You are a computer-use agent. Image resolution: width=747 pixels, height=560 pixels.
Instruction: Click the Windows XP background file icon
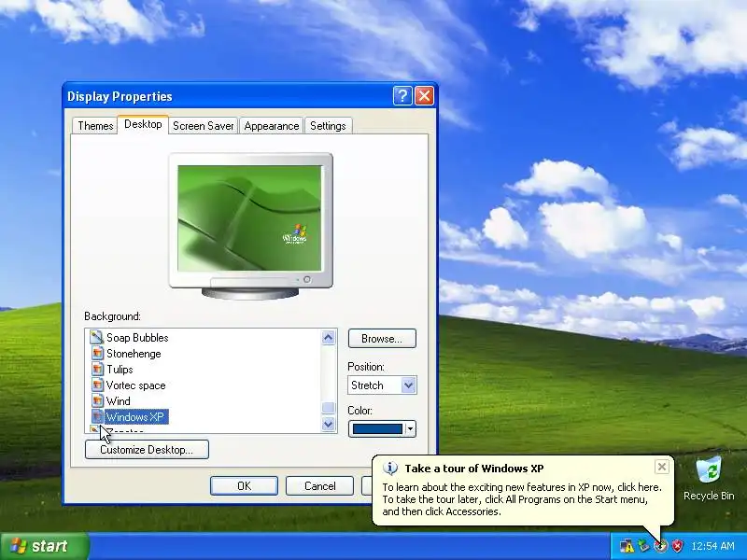click(x=97, y=416)
